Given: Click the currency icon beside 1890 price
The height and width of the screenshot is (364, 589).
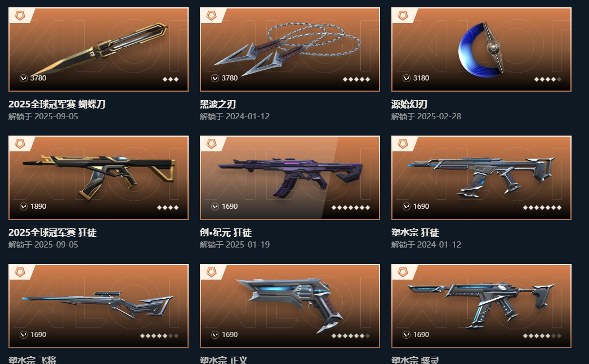Looking at the screenshot, I should pyautogui.click(x=24, y=206).
